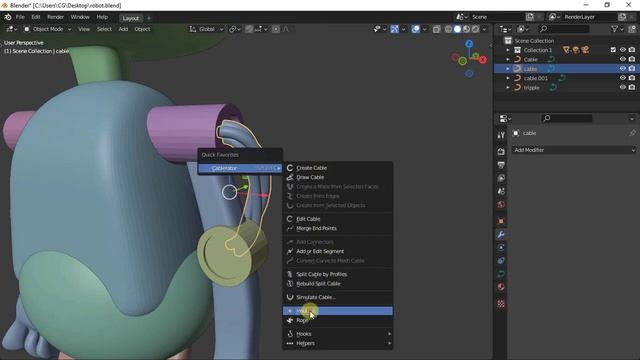Open proportional editing falloff options
Viewport: 640px width, 360px height.
(287, 29)
